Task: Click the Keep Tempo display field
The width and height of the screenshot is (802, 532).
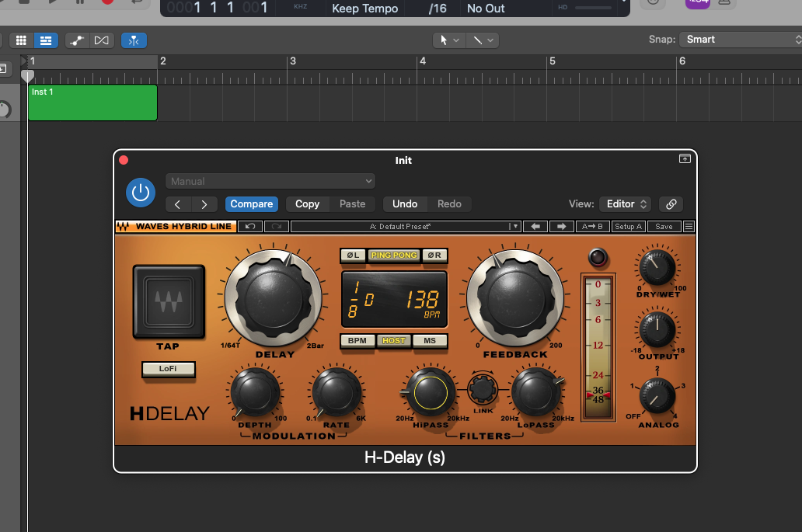Action: tap(364, 9)
